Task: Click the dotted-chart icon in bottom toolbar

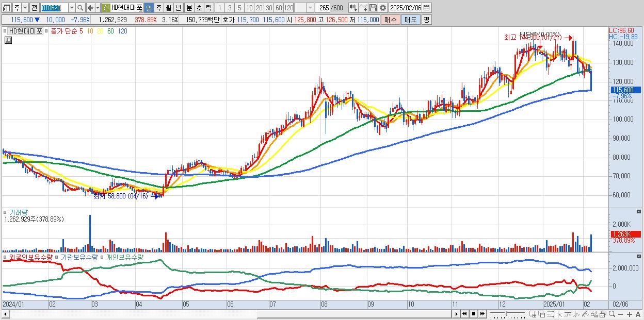Action: point(550,314)
